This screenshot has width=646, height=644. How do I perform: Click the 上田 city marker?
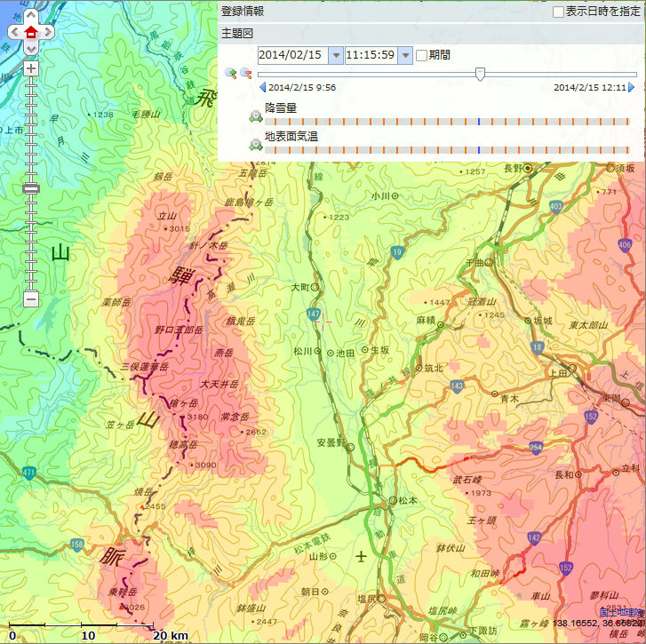(x=572, y=368)
